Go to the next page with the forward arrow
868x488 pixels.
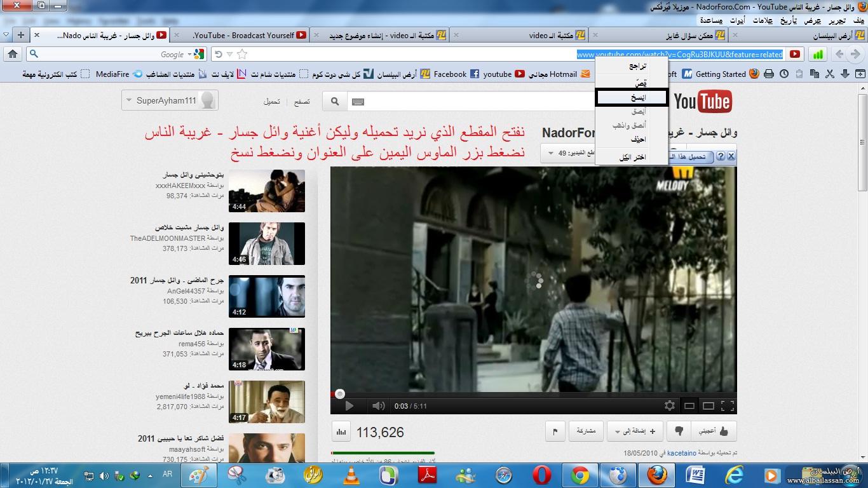tap(839, 55)
